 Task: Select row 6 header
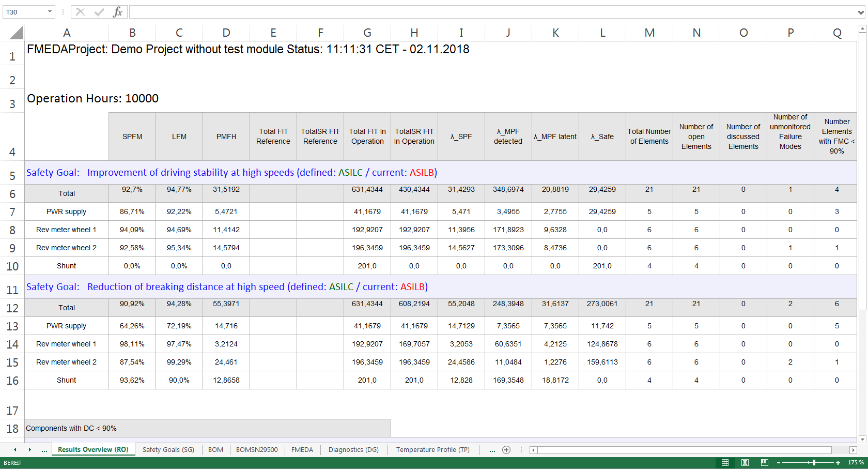click(12, 193)
